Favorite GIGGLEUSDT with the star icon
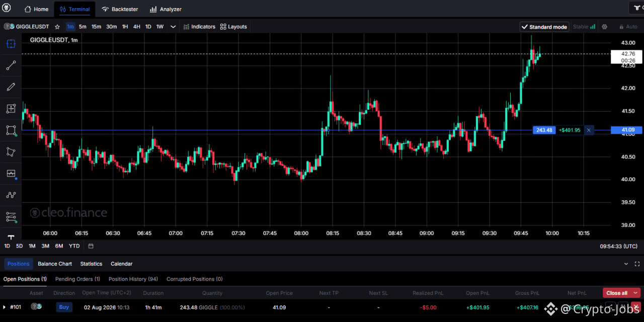The width and height of the screenshot is (644, 322). click(57, 27)
